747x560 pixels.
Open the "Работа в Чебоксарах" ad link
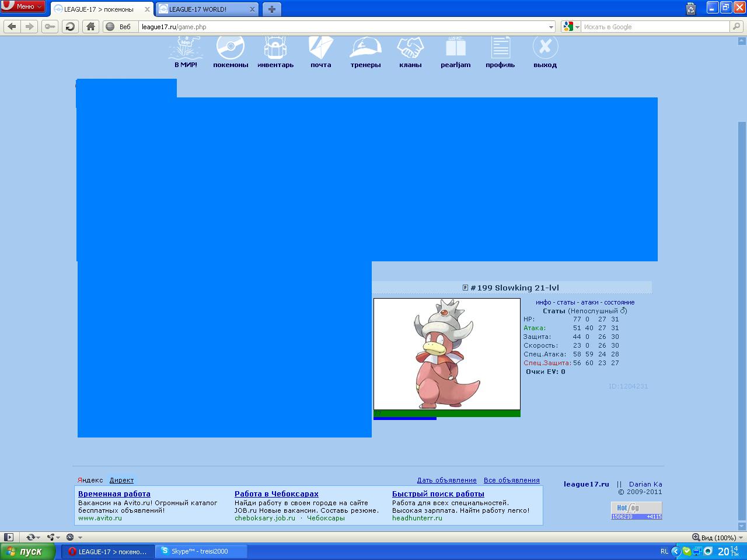[x=277, y=494]
